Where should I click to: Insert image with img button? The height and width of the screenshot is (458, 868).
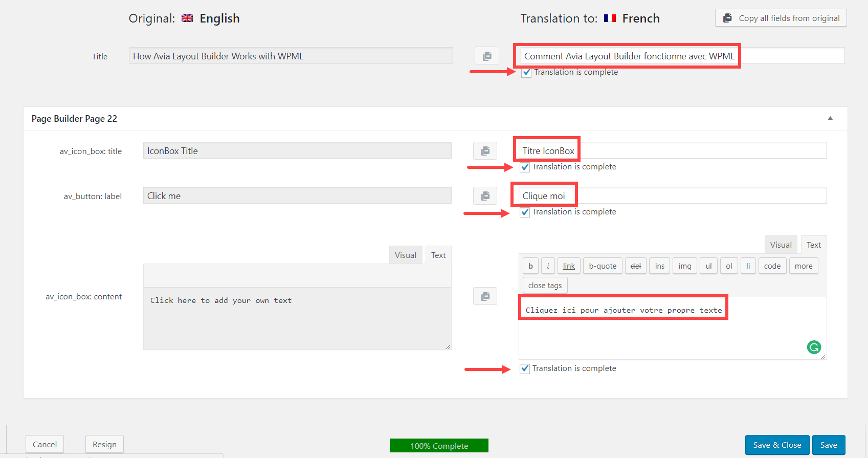pyautogui.click(x=685, y=266)
